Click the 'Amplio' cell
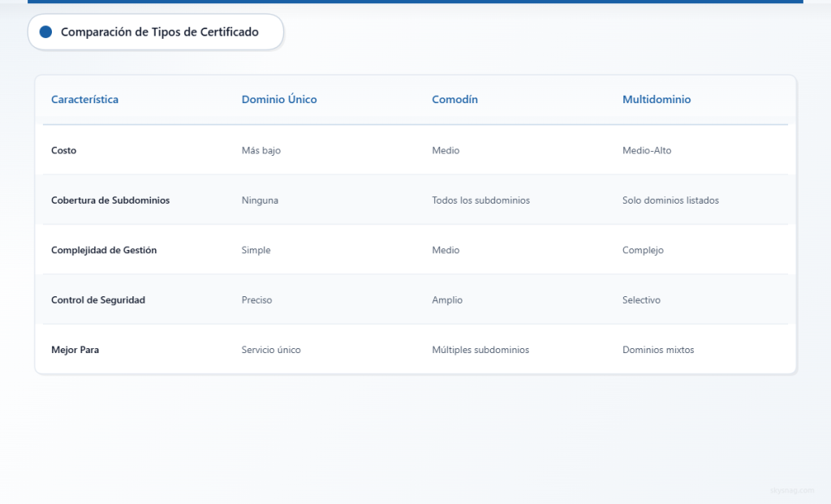The width and height of the screenshot is (831, 504). (447, 299)
